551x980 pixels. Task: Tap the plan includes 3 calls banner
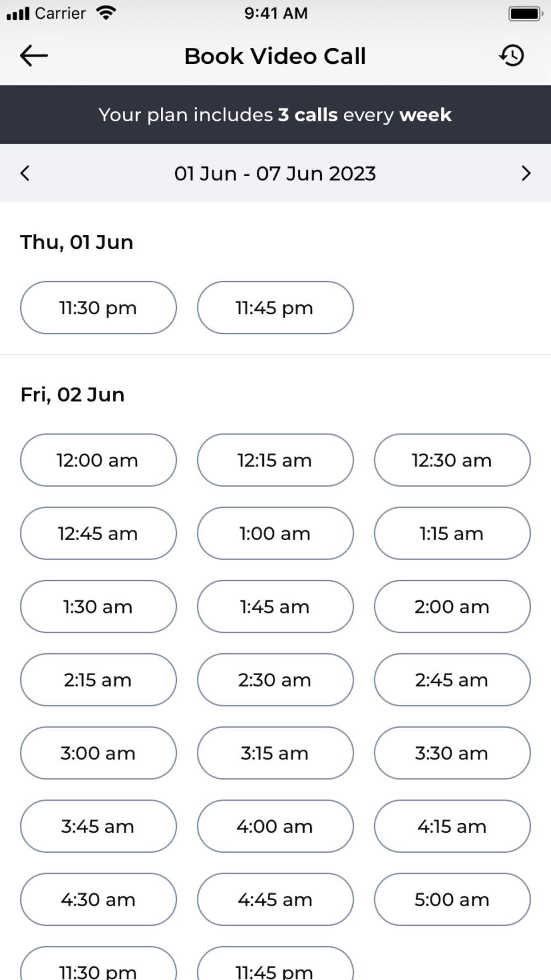pyautogui.click(x=275, y=115)
